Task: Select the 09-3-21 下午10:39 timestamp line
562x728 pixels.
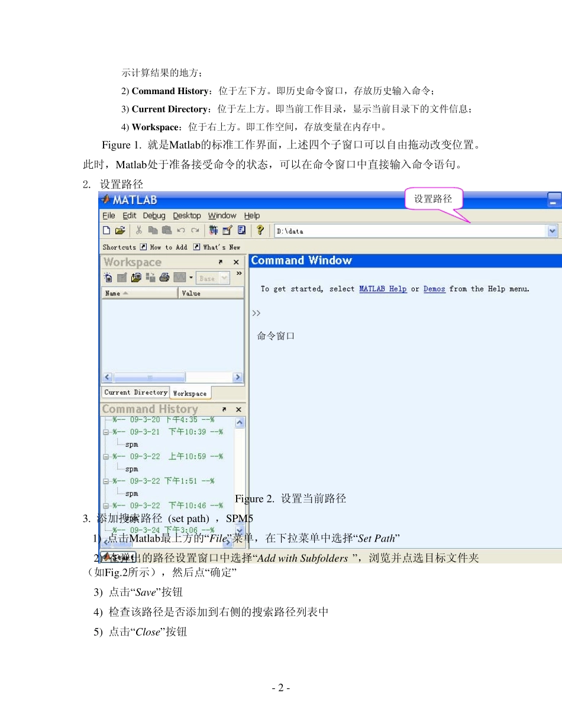Action: click(167, 432)
